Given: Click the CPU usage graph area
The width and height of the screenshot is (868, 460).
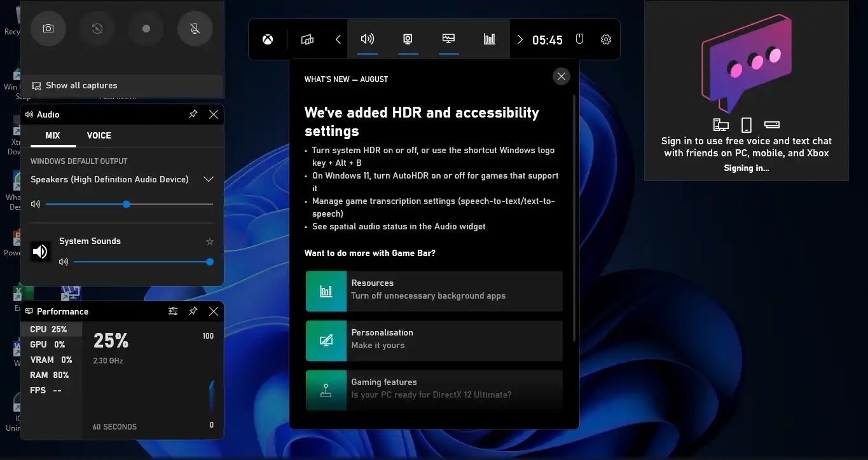Looking at the screenshot, I should pyautogui.click(x=153, y=380).
